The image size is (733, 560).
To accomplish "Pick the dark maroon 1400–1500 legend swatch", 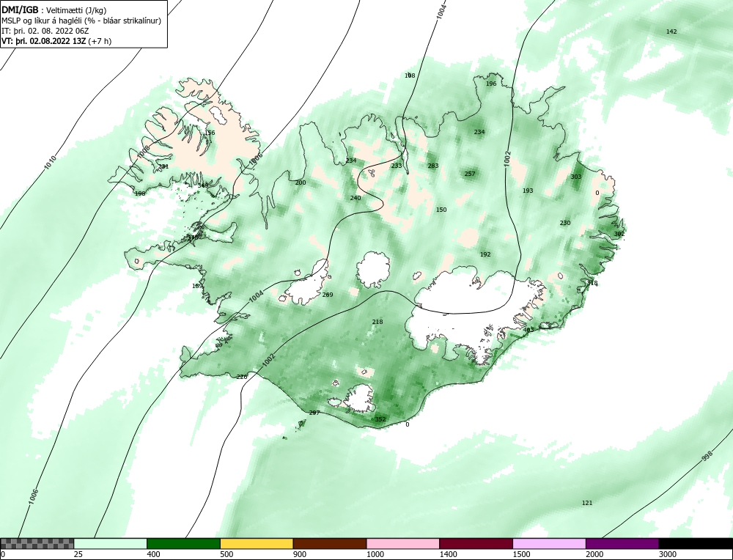I will (x=476, y=544).
